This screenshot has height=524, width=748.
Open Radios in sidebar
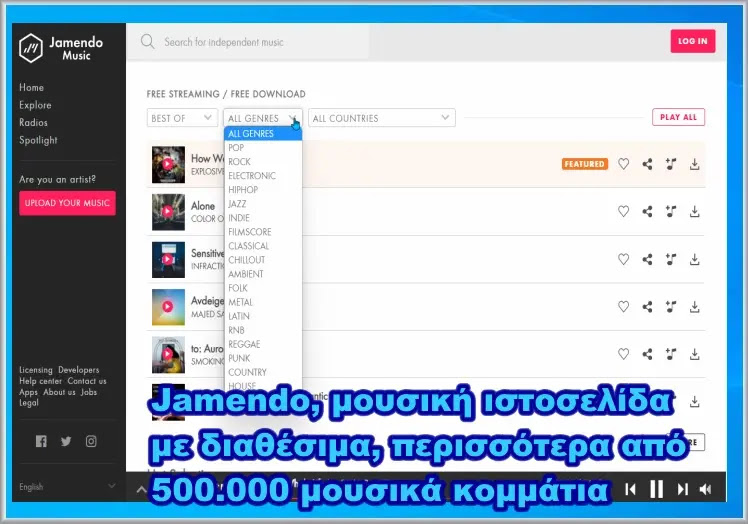[x=33, y=123]
